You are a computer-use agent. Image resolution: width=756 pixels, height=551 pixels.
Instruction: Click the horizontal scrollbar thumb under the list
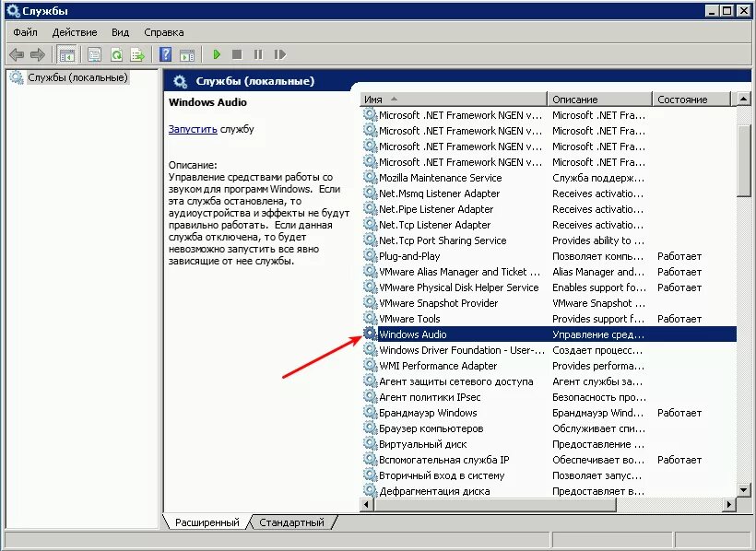pyautogui.click(x=495, y=505)
